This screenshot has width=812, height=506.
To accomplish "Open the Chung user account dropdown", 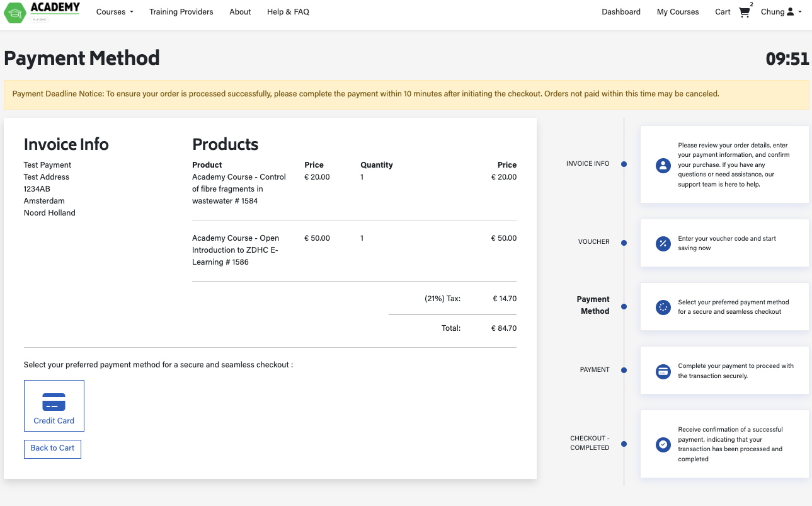I will click(x=781, y=12).
